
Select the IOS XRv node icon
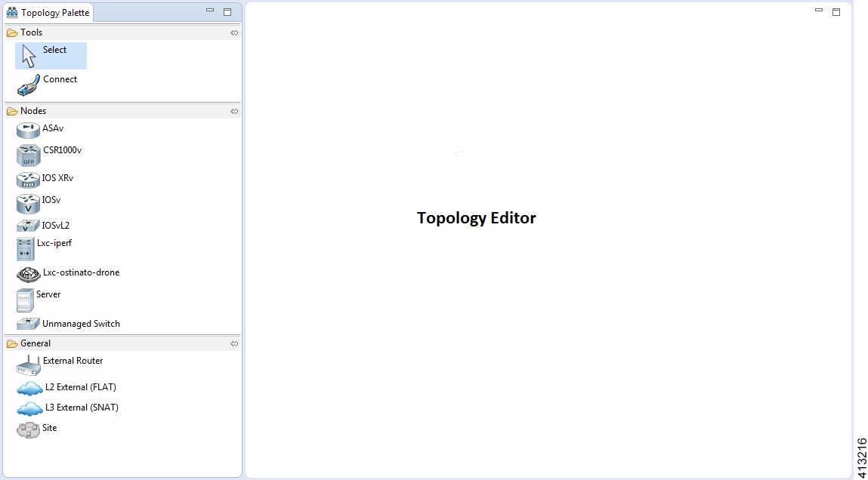(28, 180)
